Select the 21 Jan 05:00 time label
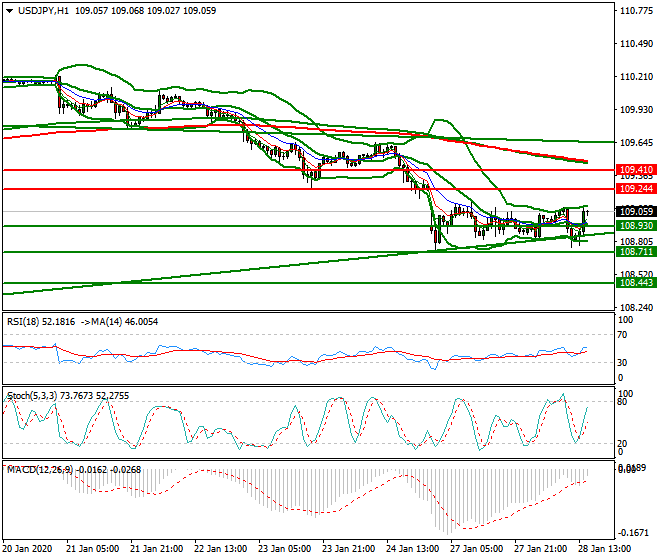The width and height of the screenshot is (660, 560). coord(93,549)
